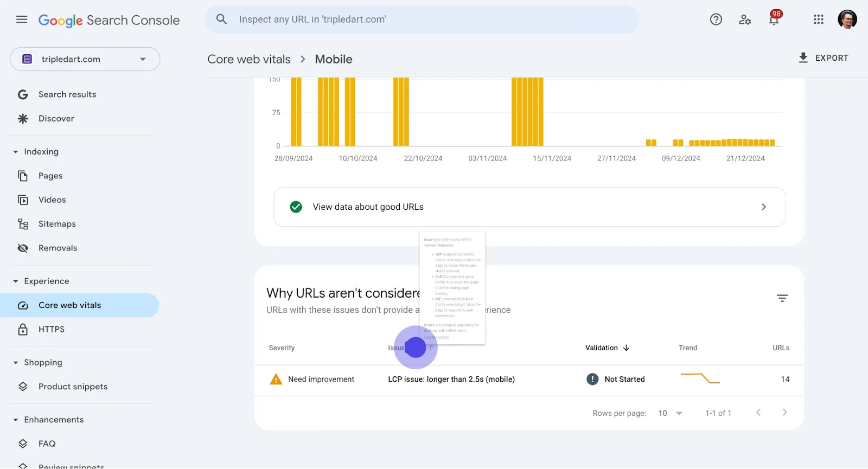Screen dimensions: 868x469
Task: Open the Google apps grid
Action: (819, 20)
